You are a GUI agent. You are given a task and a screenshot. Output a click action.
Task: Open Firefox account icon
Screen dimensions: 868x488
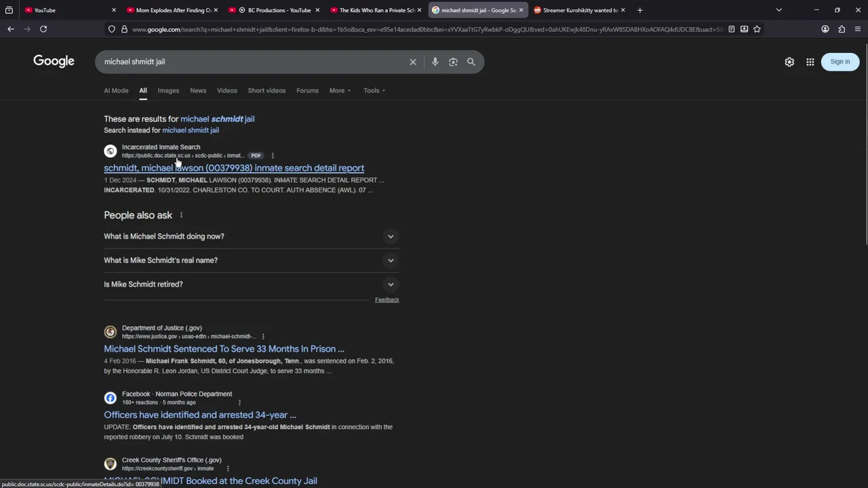click(x=825, y=29)
